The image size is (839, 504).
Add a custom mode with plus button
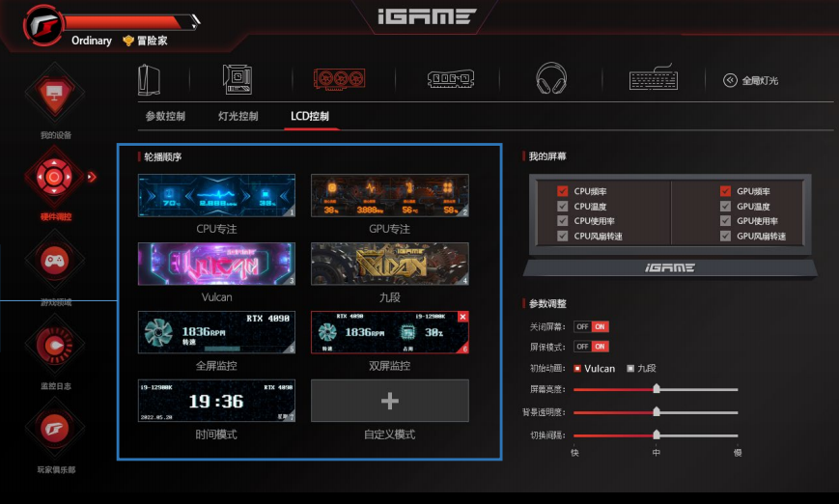[389, 400]
